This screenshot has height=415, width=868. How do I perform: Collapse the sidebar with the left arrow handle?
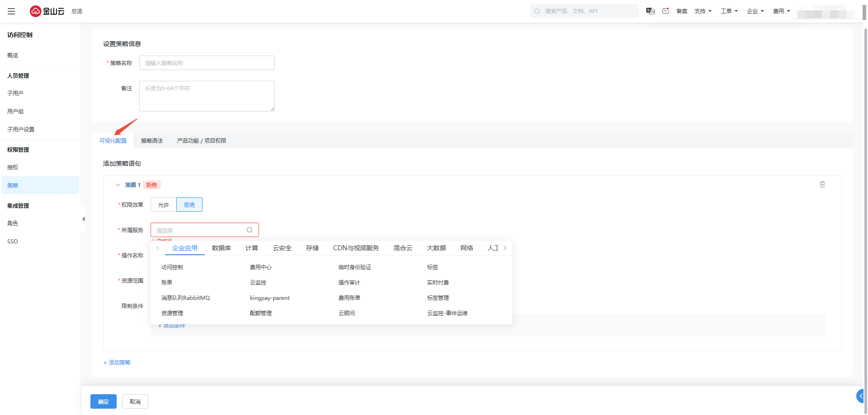pos(83,219)
